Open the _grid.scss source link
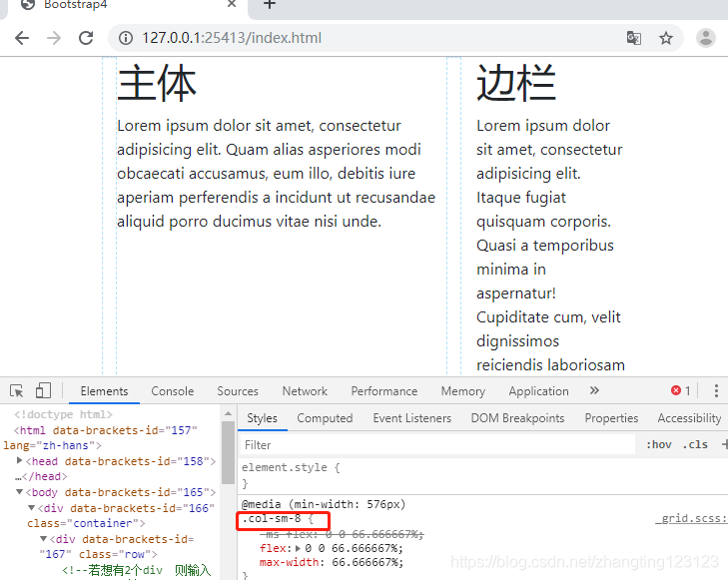The image size is (728, 580). tap(691, 519)
